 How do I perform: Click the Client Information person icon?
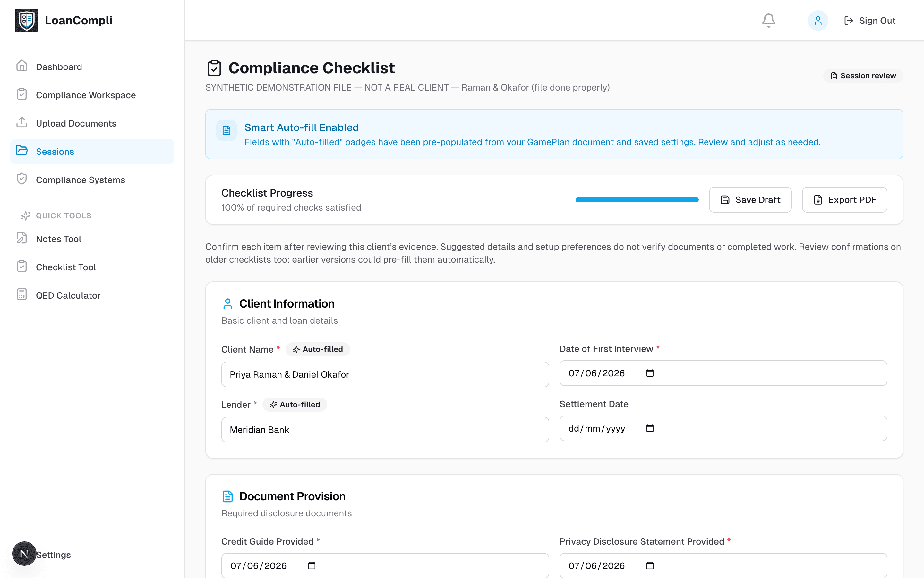point(227,304)
